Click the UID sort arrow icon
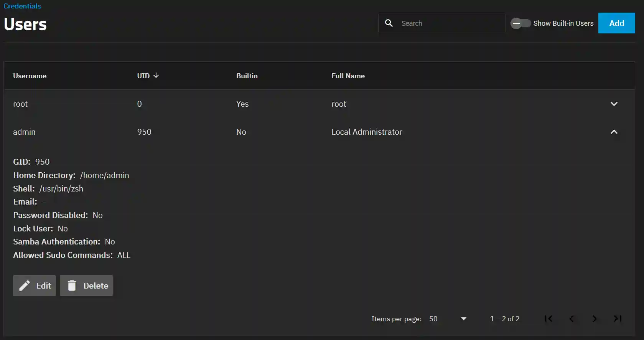 click(156, 76)
